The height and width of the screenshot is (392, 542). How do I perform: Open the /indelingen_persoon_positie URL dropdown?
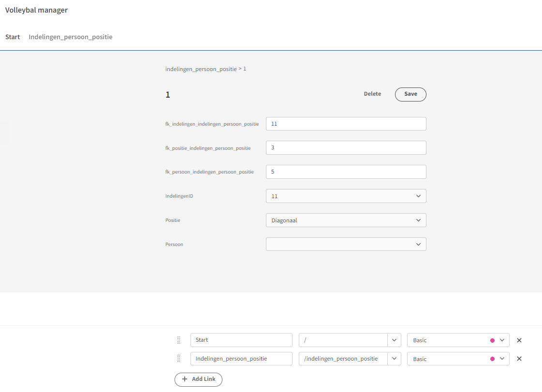(x=394, y=359)
